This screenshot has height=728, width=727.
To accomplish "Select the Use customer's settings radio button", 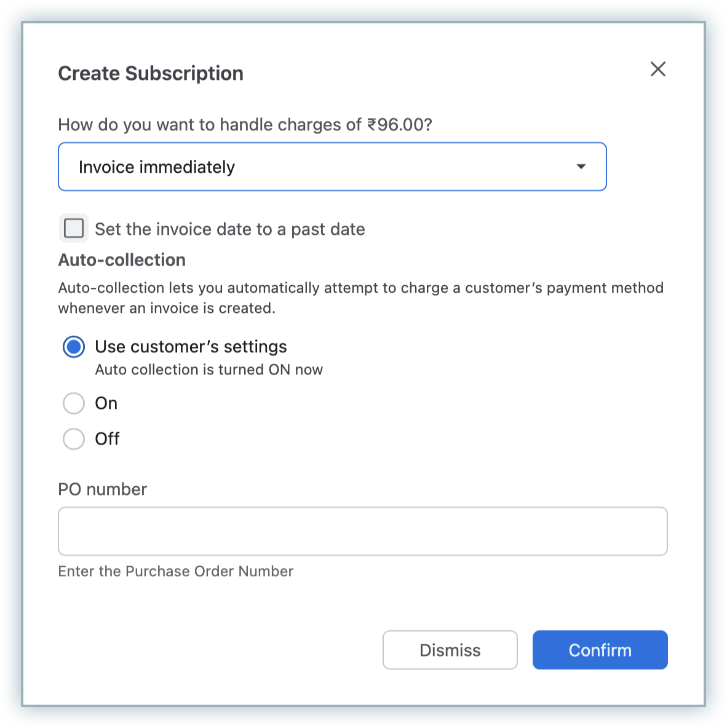I will click(74, 347).
